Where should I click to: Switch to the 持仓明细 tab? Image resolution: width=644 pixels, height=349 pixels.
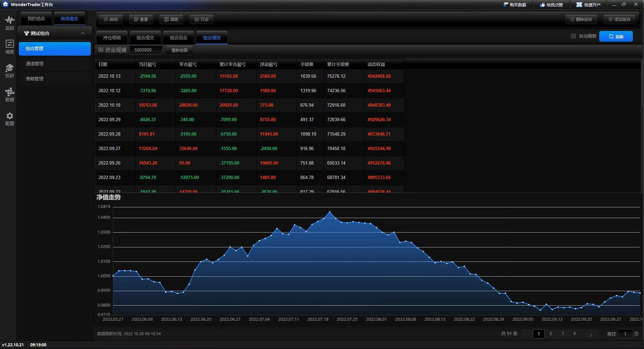112,37
